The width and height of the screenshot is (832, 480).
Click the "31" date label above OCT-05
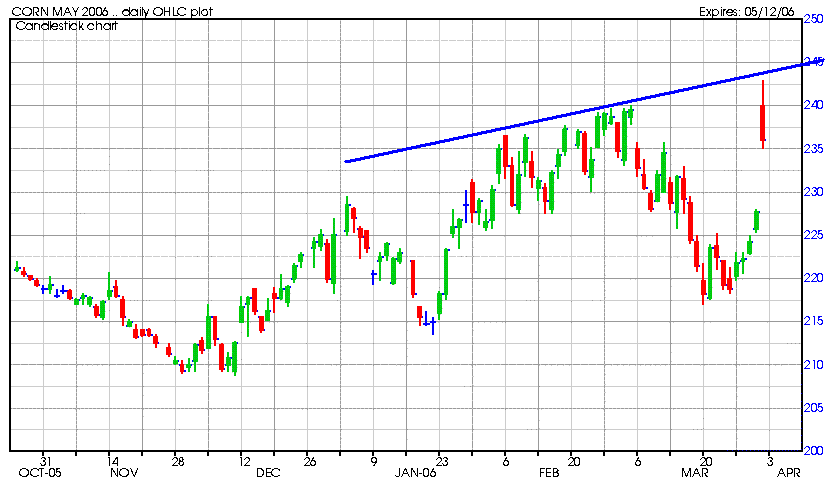point(46,461)
